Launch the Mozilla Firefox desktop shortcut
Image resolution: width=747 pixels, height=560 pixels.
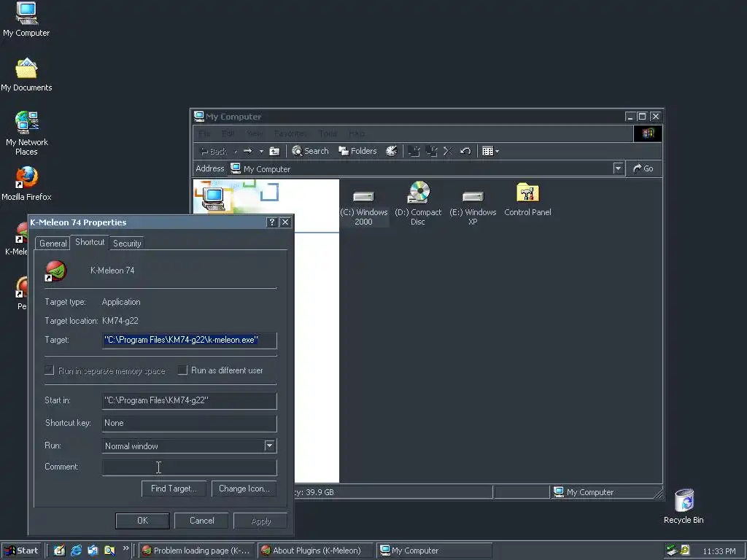pyautogui.click(x=26, y=184)
